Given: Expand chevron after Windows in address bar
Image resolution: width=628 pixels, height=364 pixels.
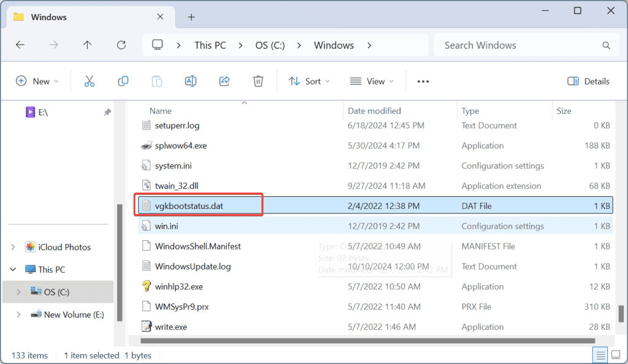Looking at the screenshot, I should [369, 45].
